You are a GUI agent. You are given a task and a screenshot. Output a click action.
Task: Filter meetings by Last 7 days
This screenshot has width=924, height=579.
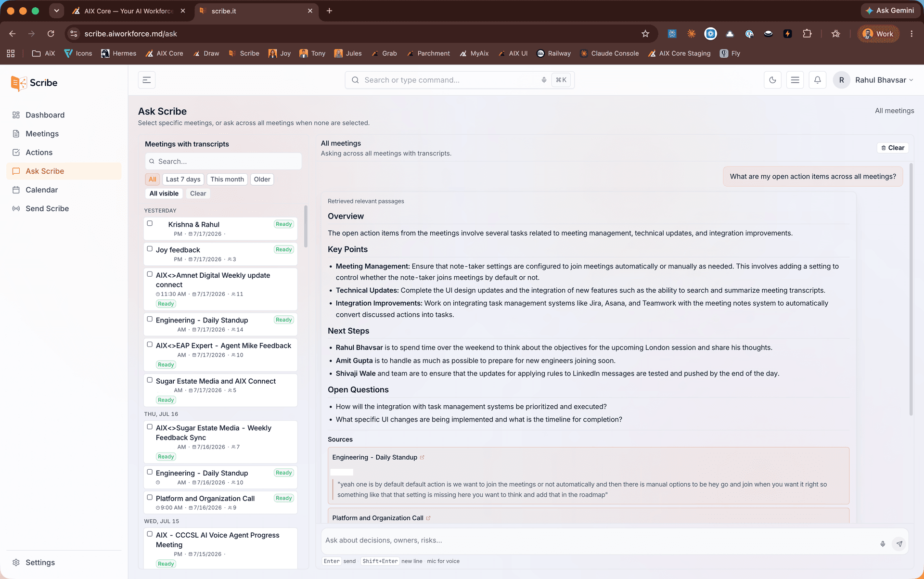coord(183,180)
